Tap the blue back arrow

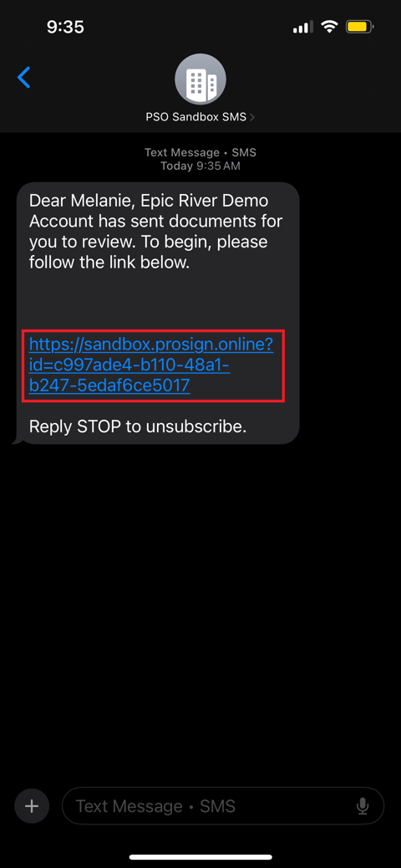[24, 78]
